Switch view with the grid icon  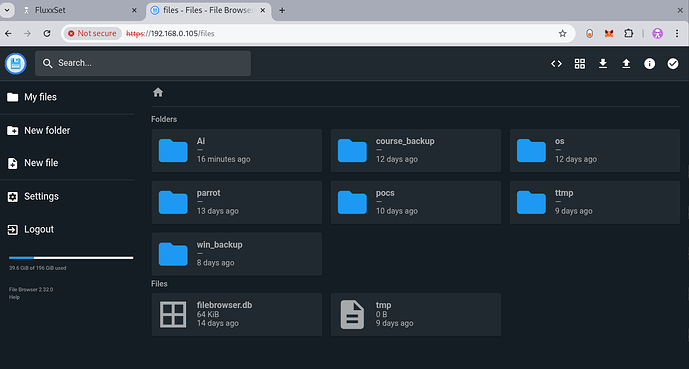[580, 64]
